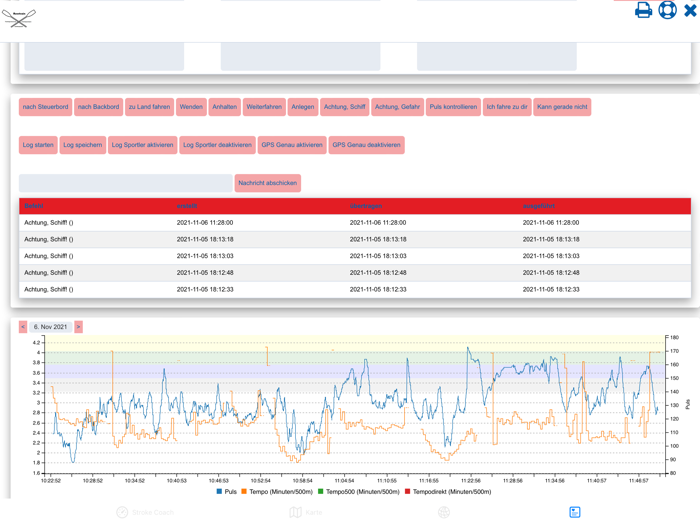
Task: Send command nach Backbord
Action: click(99, 107)
